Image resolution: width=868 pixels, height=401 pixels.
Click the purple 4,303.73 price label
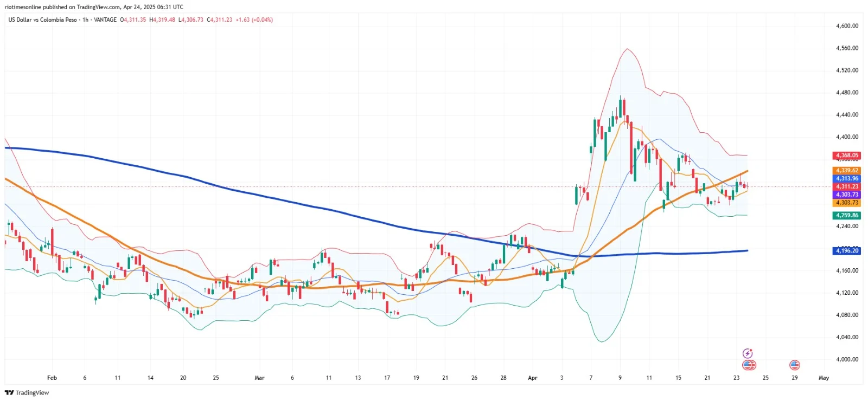click(847, 195)
